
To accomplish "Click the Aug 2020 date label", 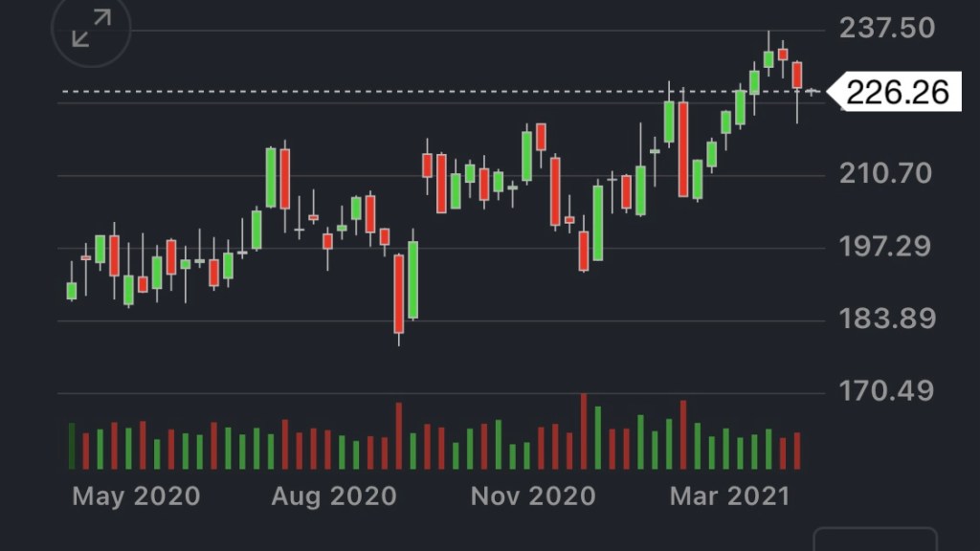I will (334, 496).
